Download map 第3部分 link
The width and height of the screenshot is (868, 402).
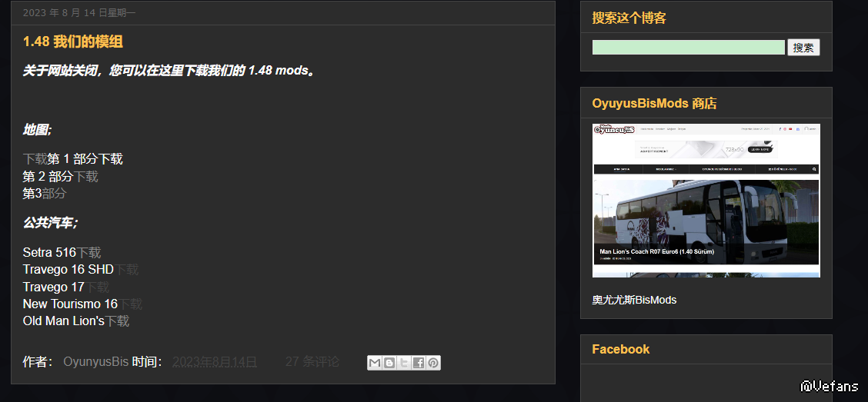pyautogui.click(x=54, y=194)
